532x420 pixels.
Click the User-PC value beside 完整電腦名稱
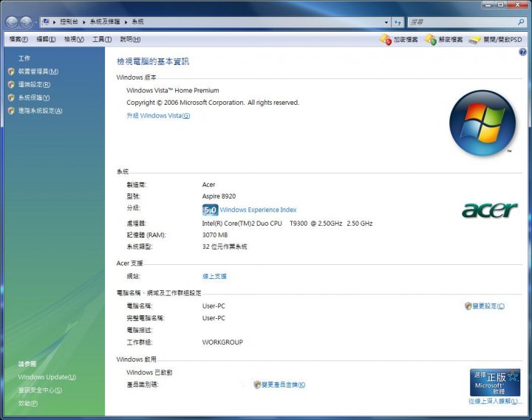[214, 318]
